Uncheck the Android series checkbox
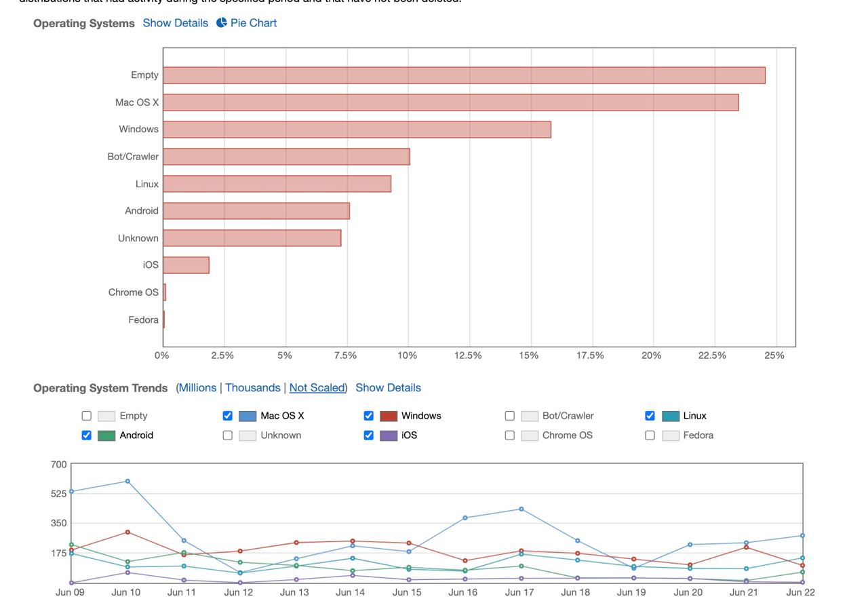The height and width of the screenshot is (601, 868). point(86,435)
